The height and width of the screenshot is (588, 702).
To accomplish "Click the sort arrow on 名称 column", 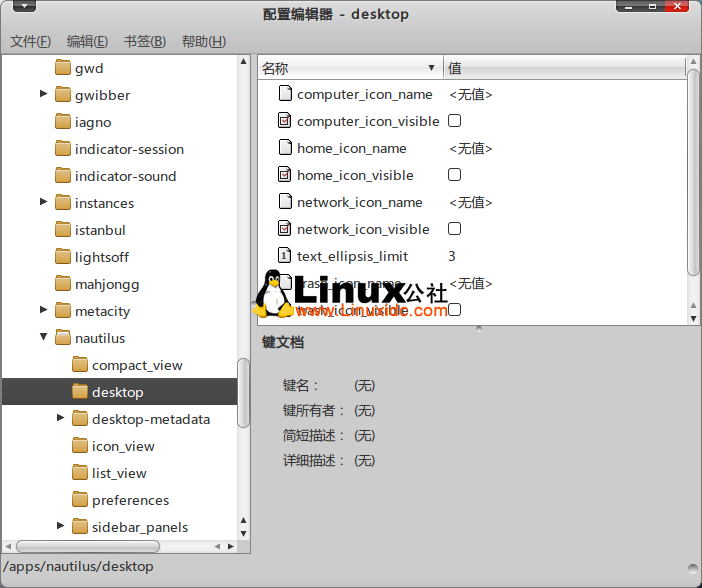I will (431, 68).
